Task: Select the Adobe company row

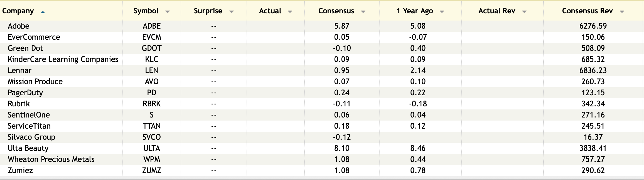Action: tap(19, 26)
